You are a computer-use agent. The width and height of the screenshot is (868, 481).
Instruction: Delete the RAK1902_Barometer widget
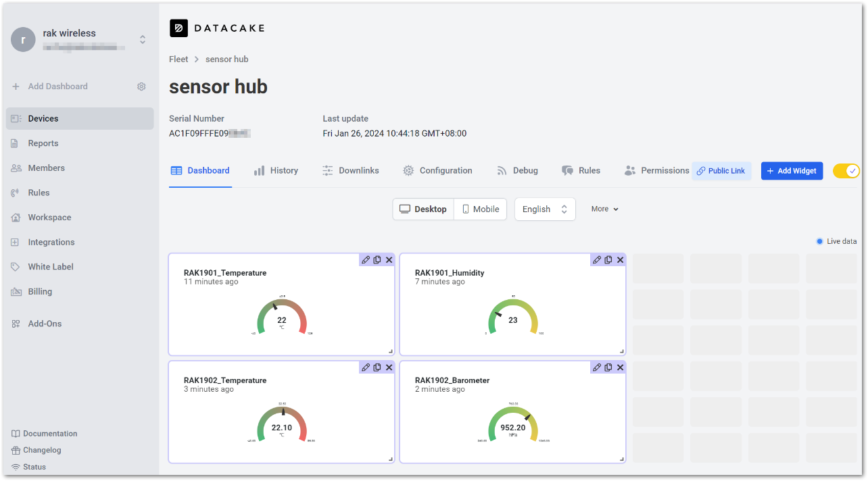pyautogui.click(x=620, y=367)
